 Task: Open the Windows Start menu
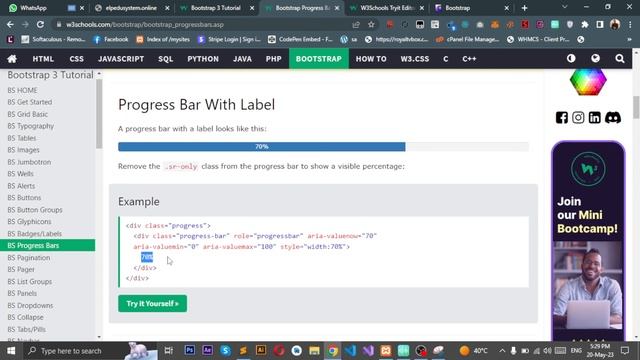(x=11, y=351)
